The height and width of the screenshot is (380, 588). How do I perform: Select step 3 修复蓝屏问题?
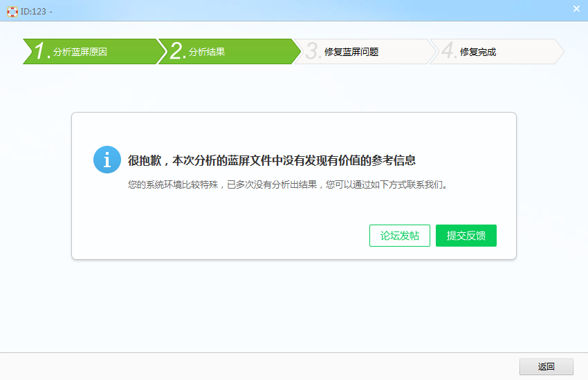click(x=365, y=51)
